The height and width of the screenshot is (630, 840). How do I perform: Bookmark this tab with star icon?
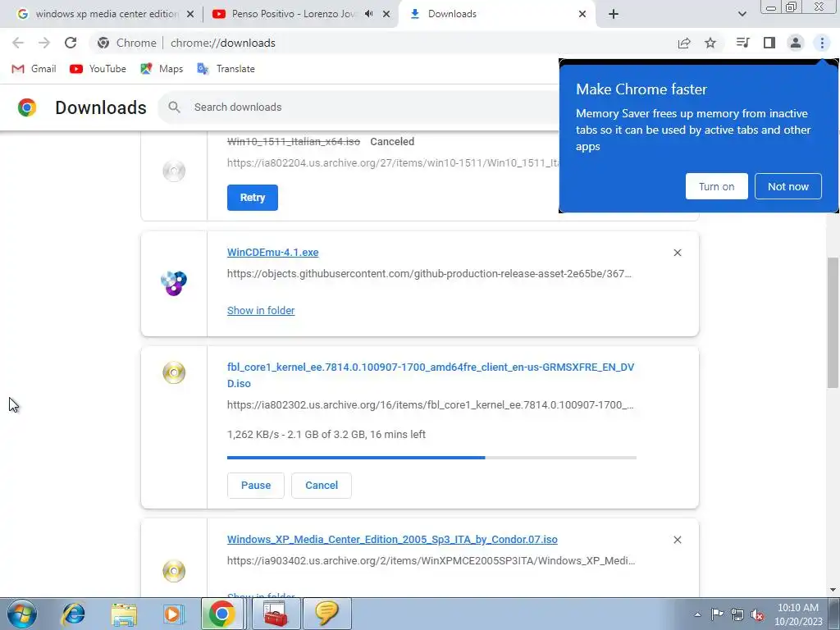pos(710,43)
